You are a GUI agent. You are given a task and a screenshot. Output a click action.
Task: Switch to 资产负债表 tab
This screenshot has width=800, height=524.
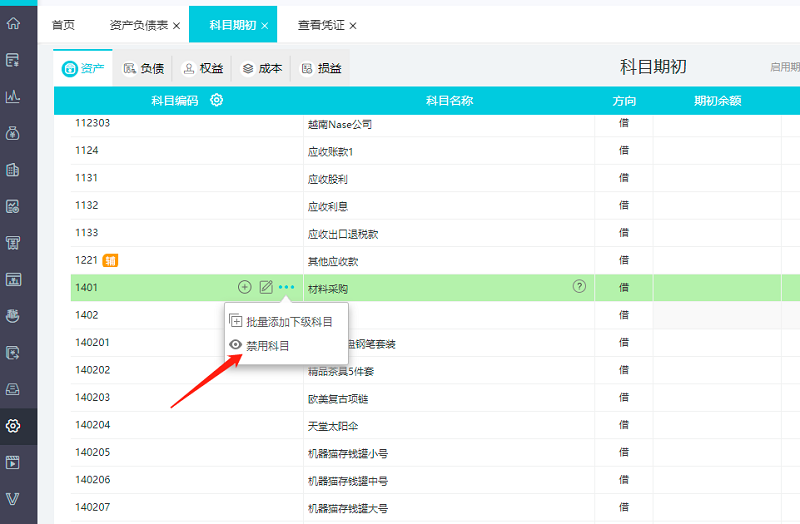click(x=139, y=25)
